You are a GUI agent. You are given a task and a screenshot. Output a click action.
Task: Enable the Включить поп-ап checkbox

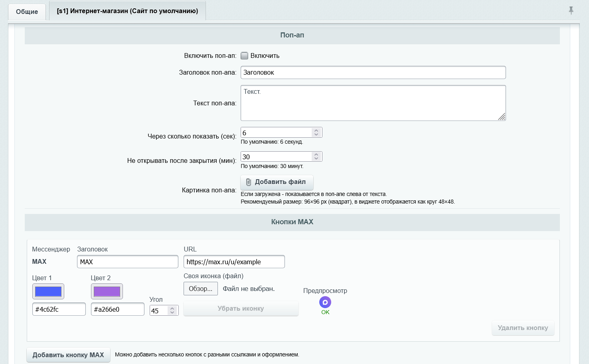click(245, 56)
